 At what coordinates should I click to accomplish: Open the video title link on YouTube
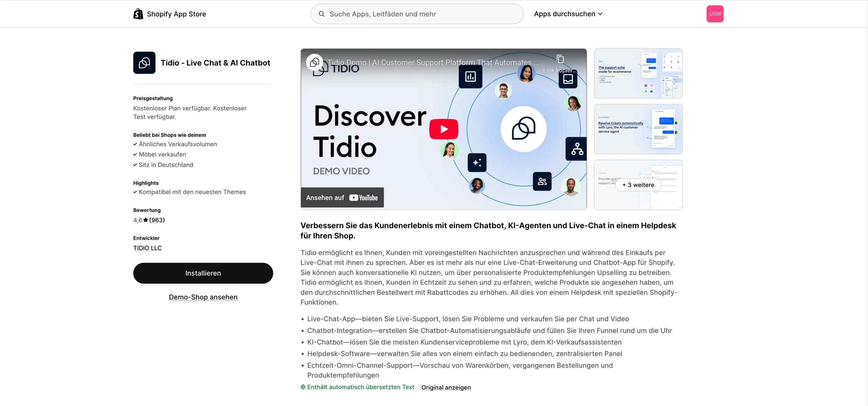pyautogui.click(x=433, y=62)
